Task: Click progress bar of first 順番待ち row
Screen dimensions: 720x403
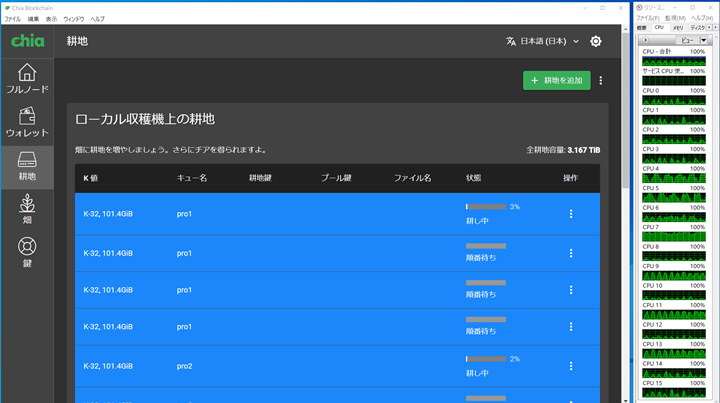Action: click(x=486, y=246)
